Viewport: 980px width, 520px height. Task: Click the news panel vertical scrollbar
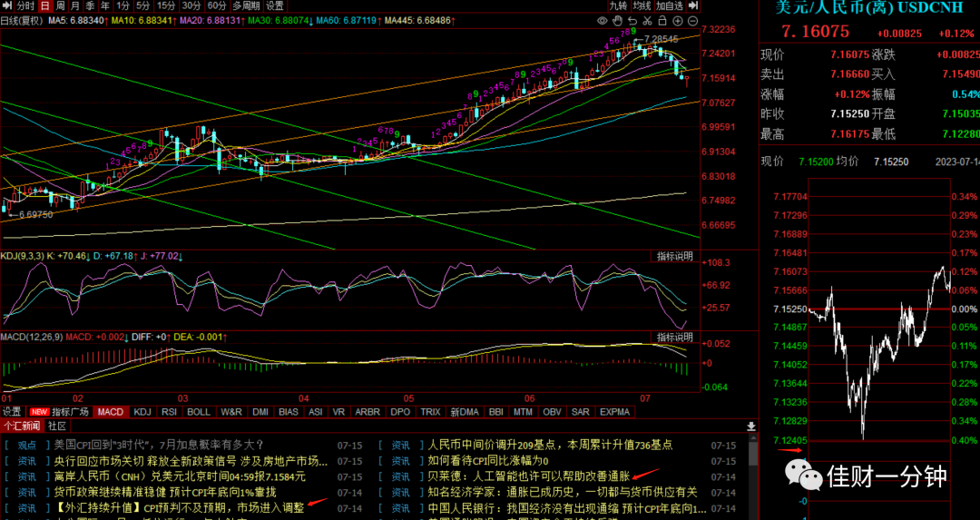click(x=754, y=476)
